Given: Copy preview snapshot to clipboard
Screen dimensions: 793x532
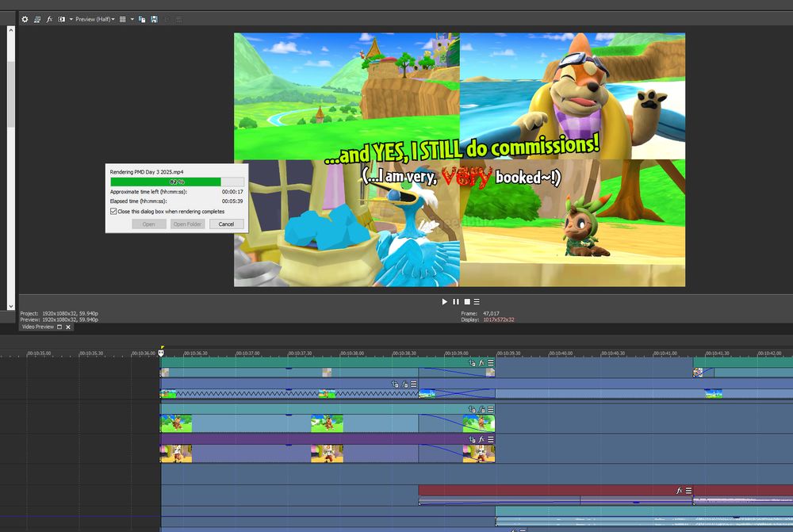Looking at the screenshot, I should [x=142, y=19].
